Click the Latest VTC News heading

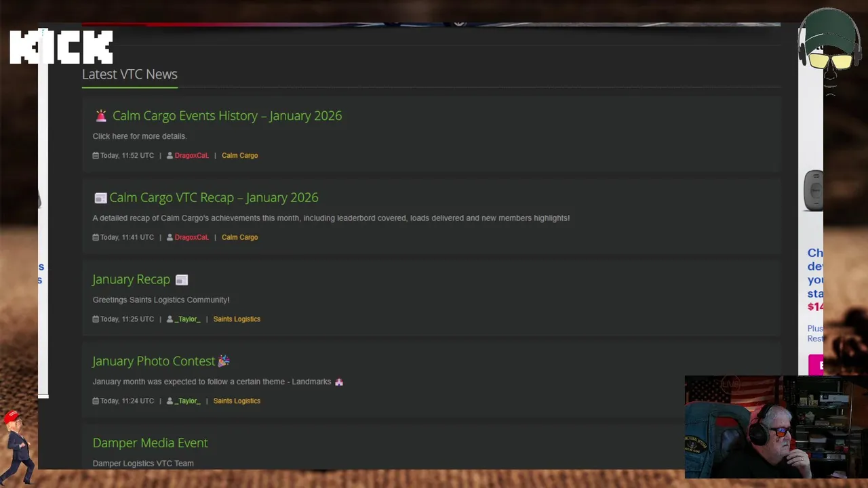130,75
